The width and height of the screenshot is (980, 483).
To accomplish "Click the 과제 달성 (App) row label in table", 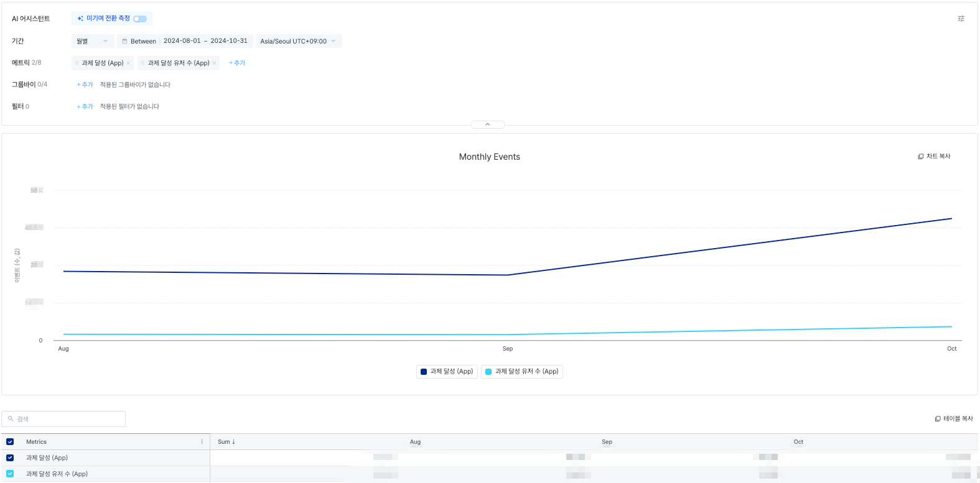I will click(x=47, y=458).
